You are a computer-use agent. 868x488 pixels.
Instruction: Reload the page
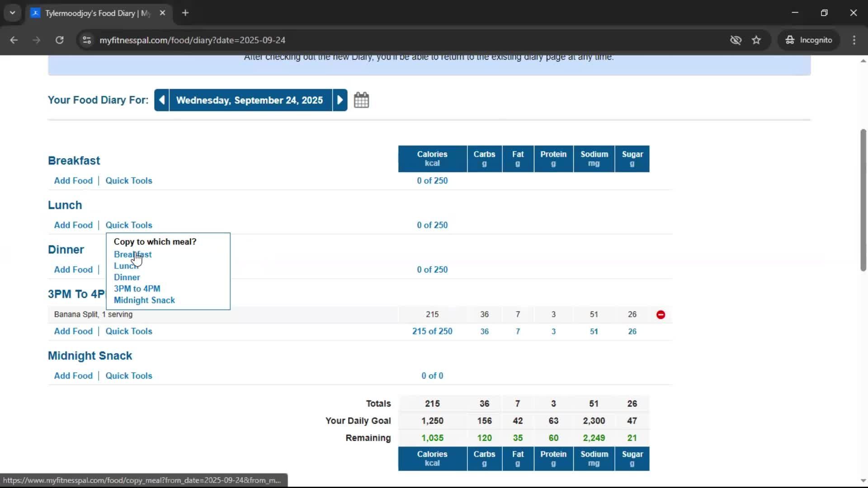click(59, 40)
